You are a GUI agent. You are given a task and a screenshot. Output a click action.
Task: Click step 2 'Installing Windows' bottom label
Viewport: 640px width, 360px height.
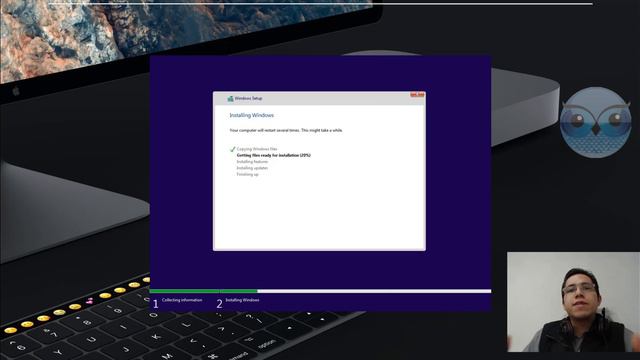242,300
